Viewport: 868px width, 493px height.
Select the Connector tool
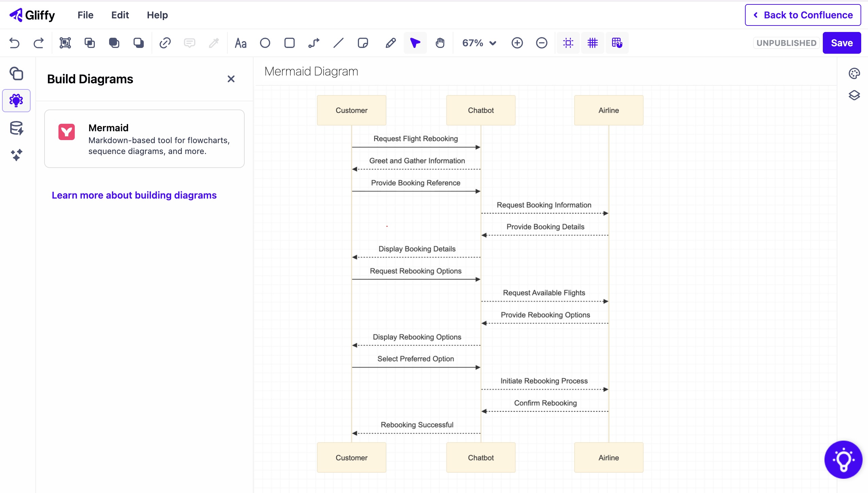point(313,43)
